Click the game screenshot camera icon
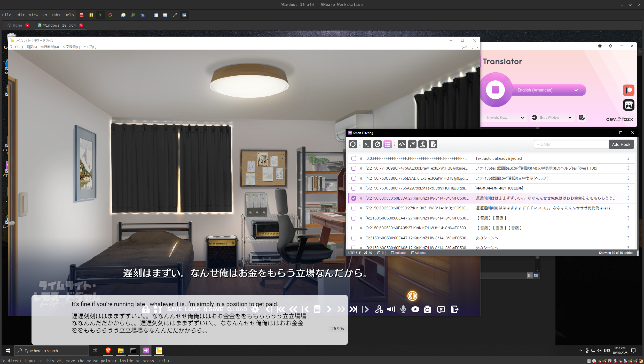The width and height of the screenshot is (644, 364). click(427, 309)
